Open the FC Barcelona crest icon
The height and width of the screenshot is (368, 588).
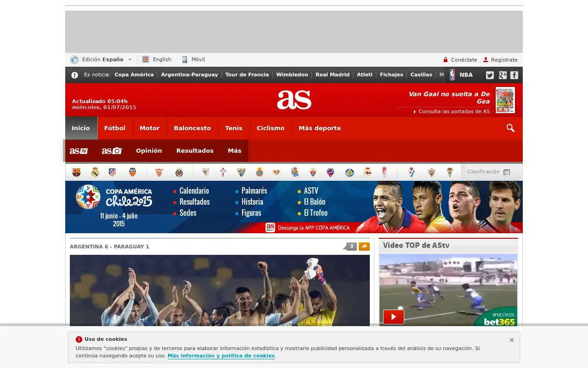point(76,172)
